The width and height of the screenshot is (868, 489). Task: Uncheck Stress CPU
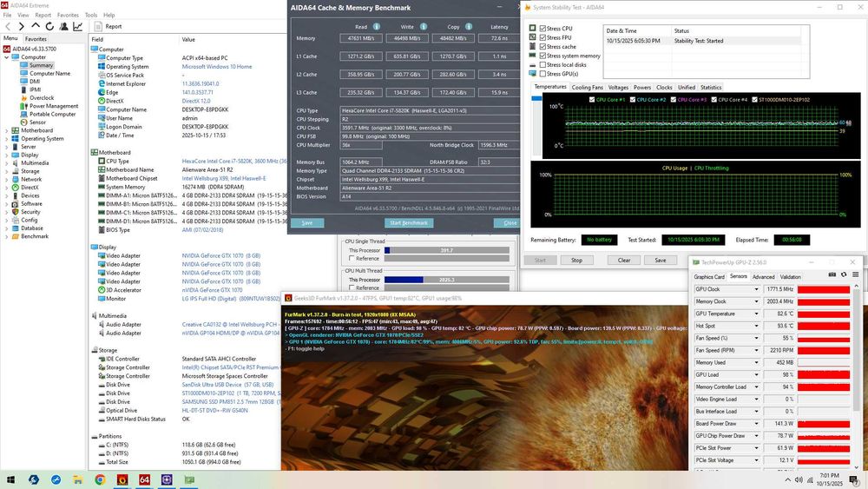pyautogui.click(x=543, y=29)
